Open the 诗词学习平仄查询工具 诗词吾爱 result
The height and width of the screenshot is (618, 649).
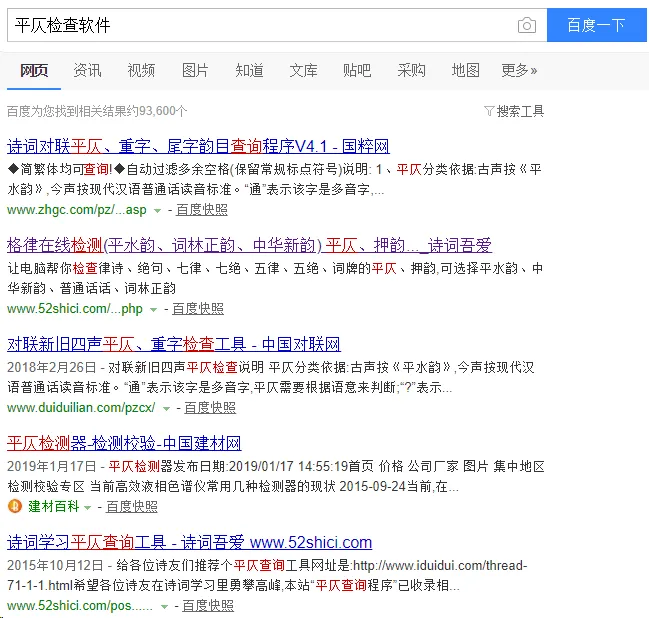point(190,542)
